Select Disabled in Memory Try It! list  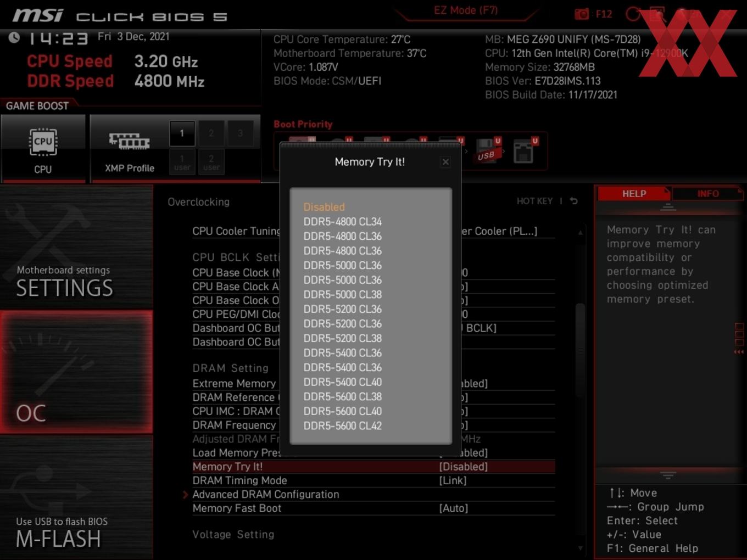[324, 207]
